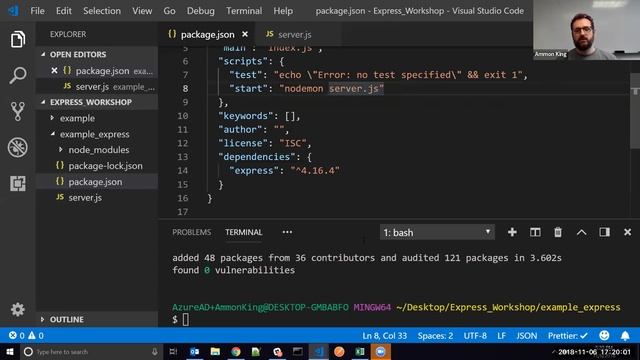The width and height of the screenshot is (640, 360).
Task: Switch to the Problems panel tab
Action: tap(191, 232)
